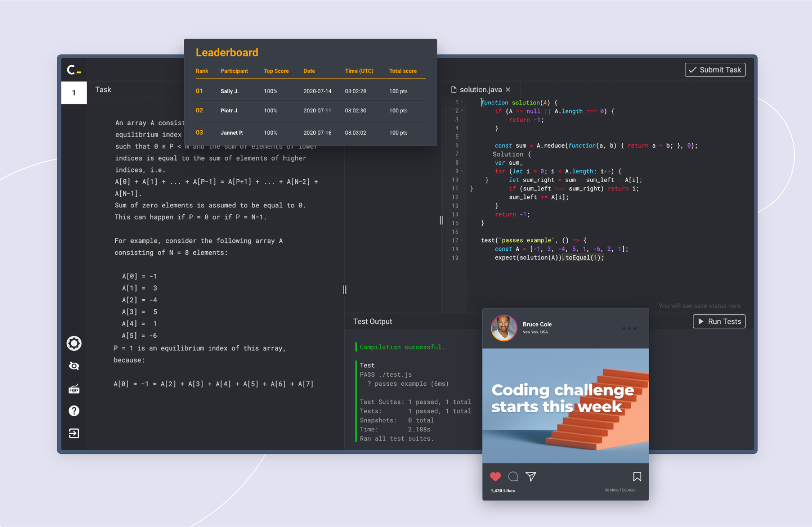Like the post with heart icon
Image resolution: width=812 pixels, height=527 pixels.
495,476
